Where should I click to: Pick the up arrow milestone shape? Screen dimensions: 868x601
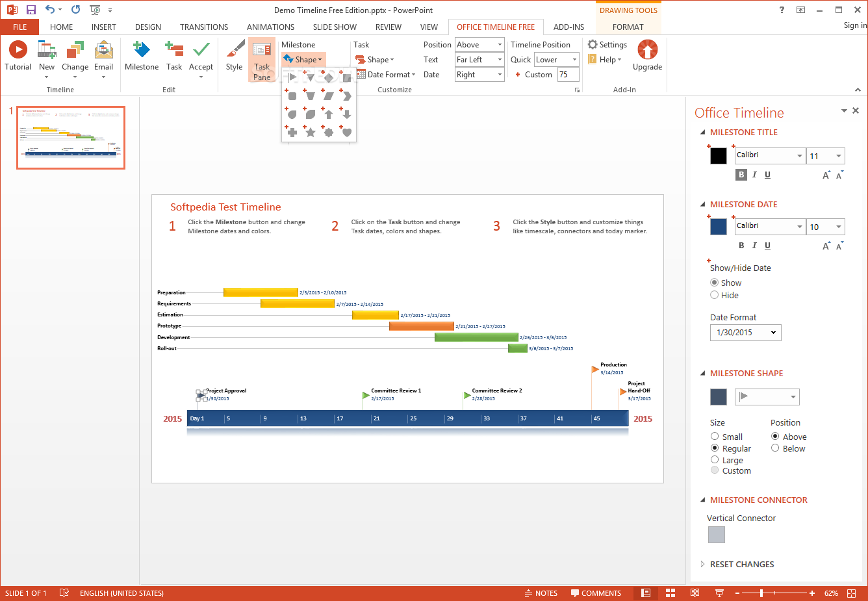click(329, 114)
